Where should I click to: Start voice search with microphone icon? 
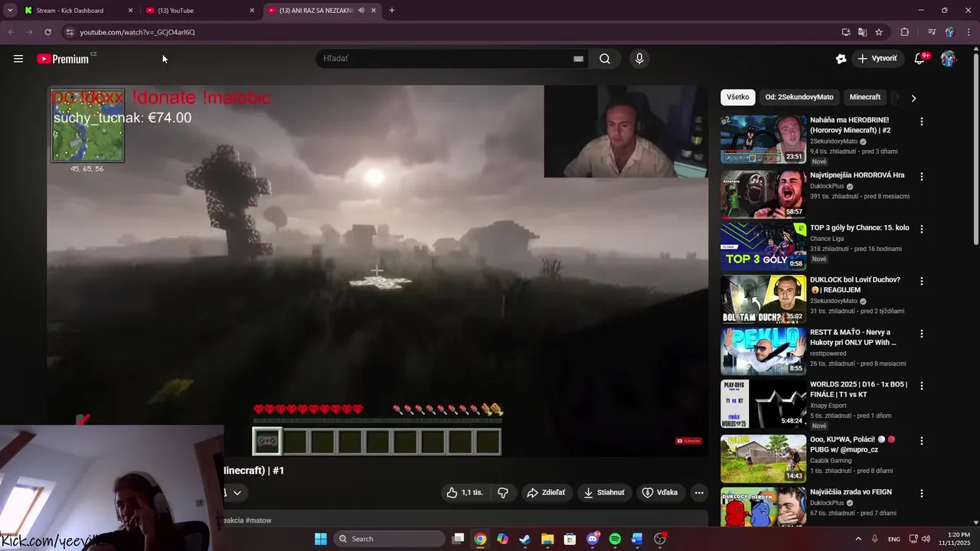tap(639, 59)
